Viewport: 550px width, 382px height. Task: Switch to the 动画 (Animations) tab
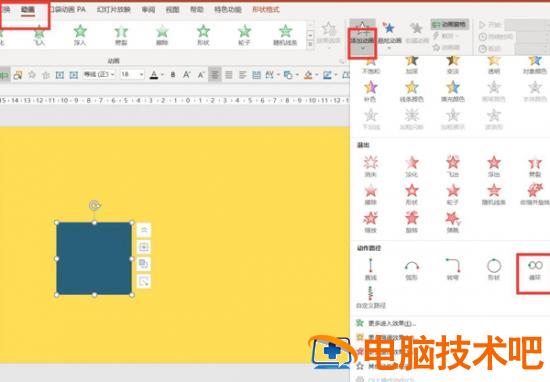pos(28,9)
